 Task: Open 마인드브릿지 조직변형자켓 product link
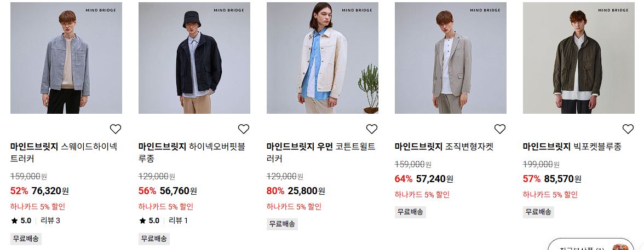[x=444, y=147]
